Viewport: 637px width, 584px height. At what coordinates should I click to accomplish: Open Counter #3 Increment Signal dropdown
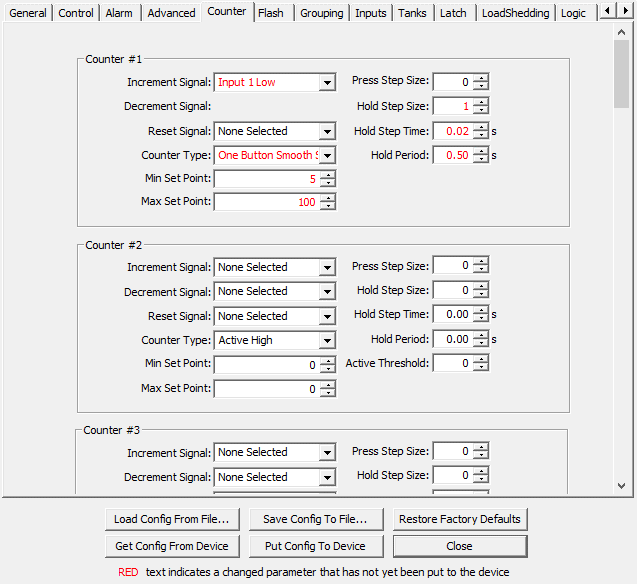coord(327,453)
